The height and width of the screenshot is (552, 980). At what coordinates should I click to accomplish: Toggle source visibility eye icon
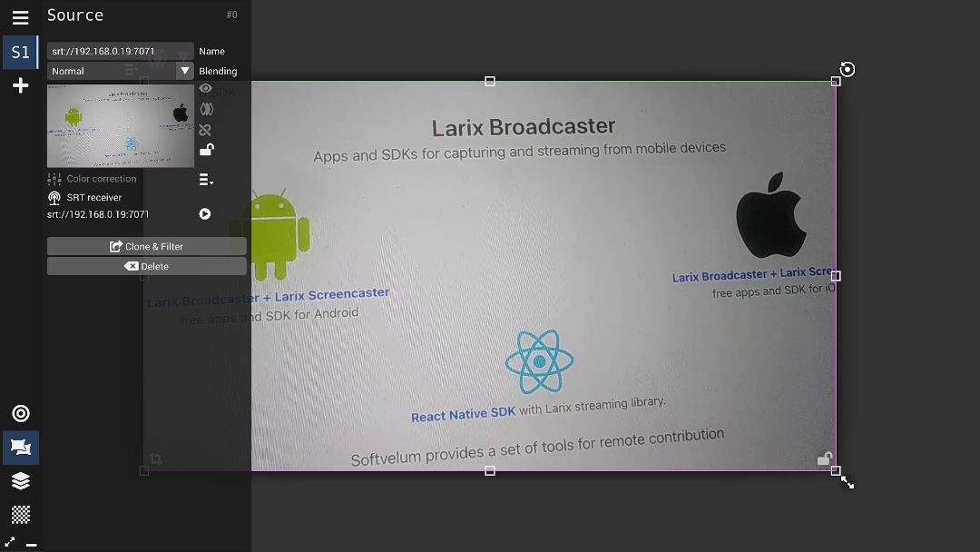pyautogui.click(x=206, y=89)
